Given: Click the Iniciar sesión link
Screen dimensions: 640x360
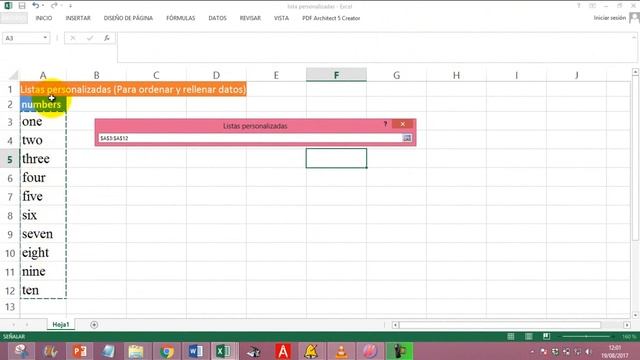Looking at the screenshot, I should click(609, 18).
